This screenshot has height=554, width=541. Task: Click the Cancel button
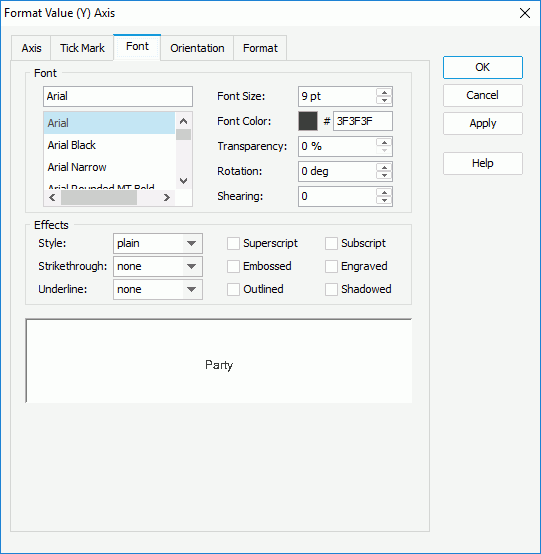(x=483, y=95)
